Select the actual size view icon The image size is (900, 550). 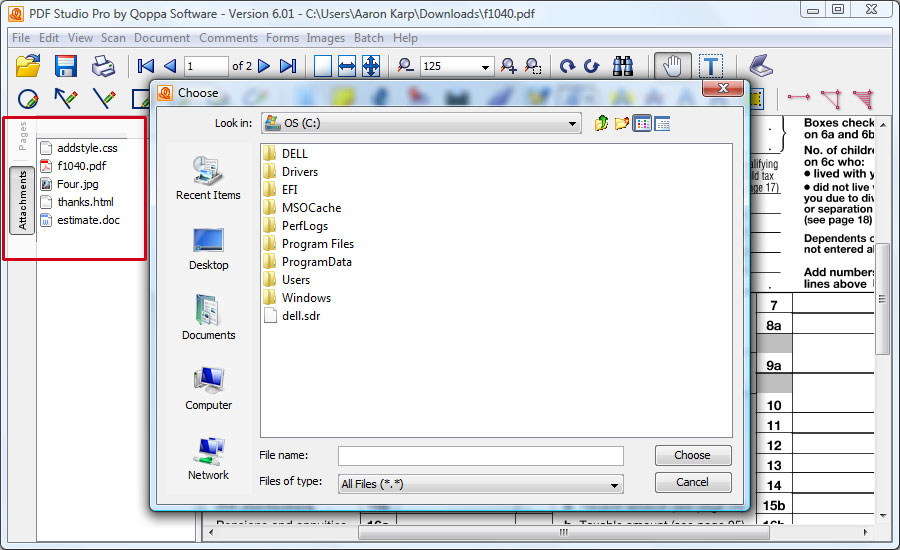click(x=323, y=66)
